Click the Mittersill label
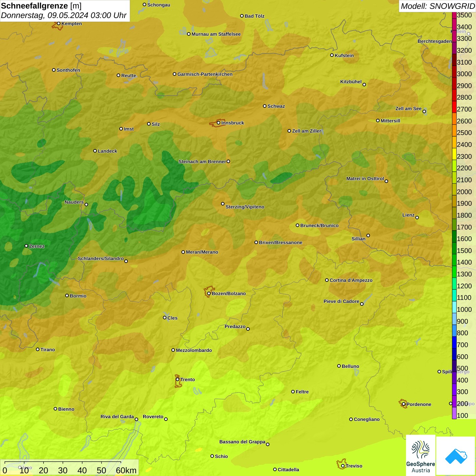This screenshot has height=476, width=476. (390, 121)
